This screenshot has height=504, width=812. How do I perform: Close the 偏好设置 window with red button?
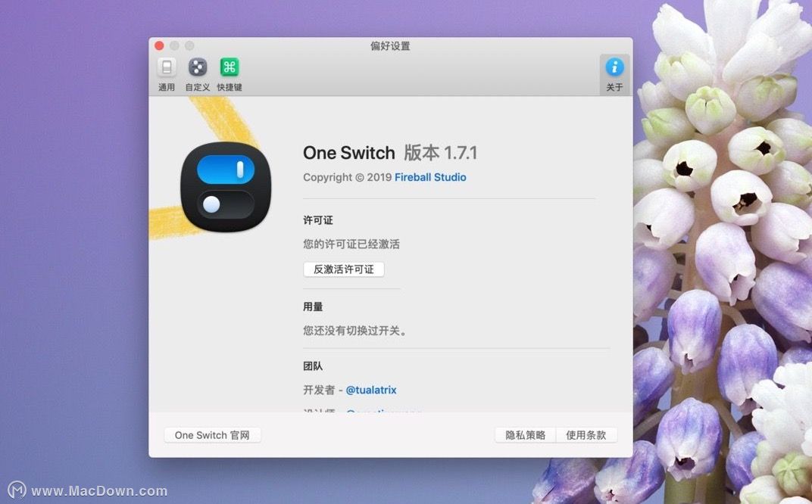(160, 46)
